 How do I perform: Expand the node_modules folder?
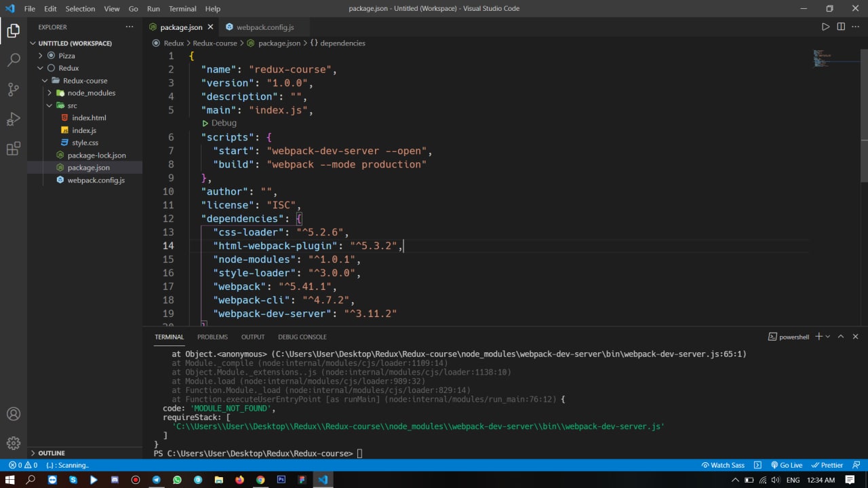[x=85, y=93]
